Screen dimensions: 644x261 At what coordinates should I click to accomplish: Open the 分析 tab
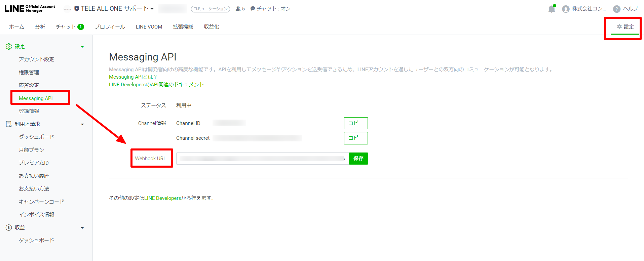click(40, 27)
